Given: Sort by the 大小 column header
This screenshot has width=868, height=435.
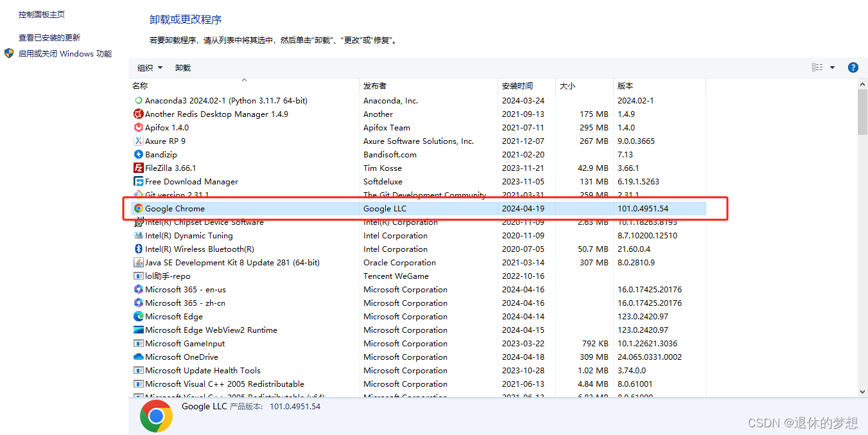Looking at the screenshot, I should tap(584, 85).
